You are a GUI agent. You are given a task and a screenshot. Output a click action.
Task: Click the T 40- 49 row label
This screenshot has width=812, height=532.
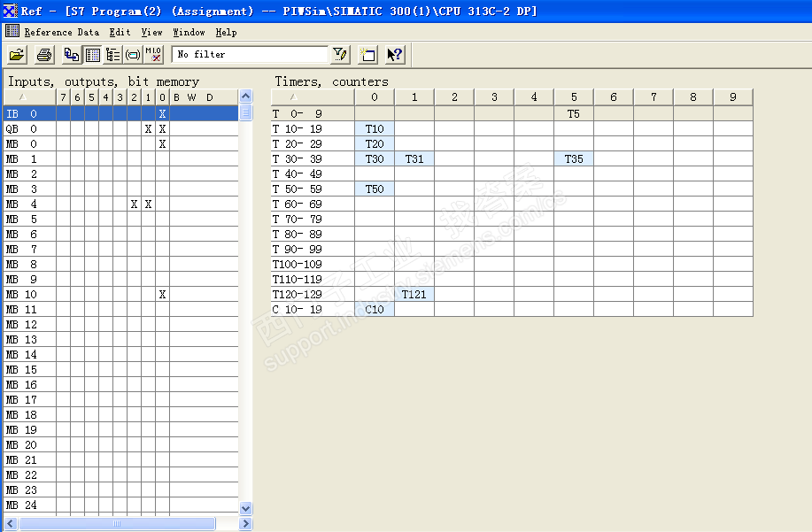click(298, 173)
